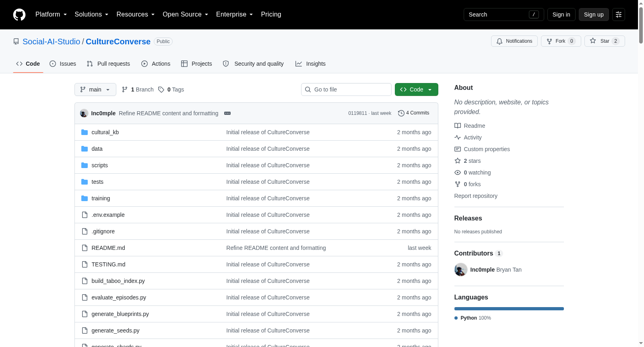Viewport: 644px width, 347px height.
Task: Click the fork icon beside 0 forks
Action: (x=458, y=184)
